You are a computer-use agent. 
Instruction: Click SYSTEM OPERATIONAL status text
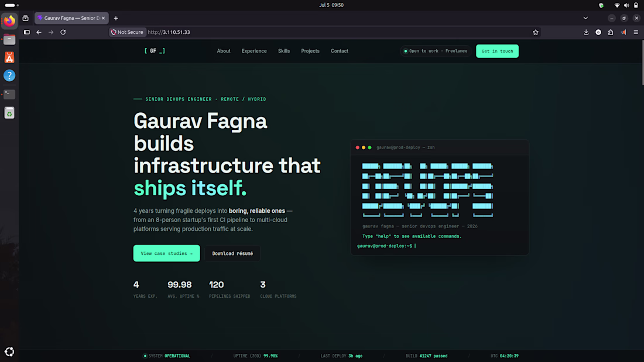click(167, 356)
